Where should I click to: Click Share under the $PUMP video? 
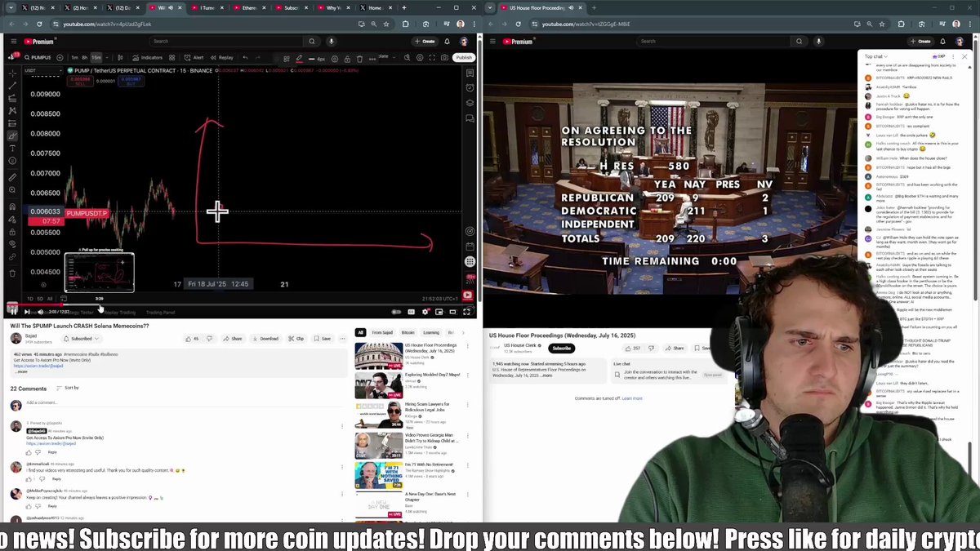click(x=233, y=339)
